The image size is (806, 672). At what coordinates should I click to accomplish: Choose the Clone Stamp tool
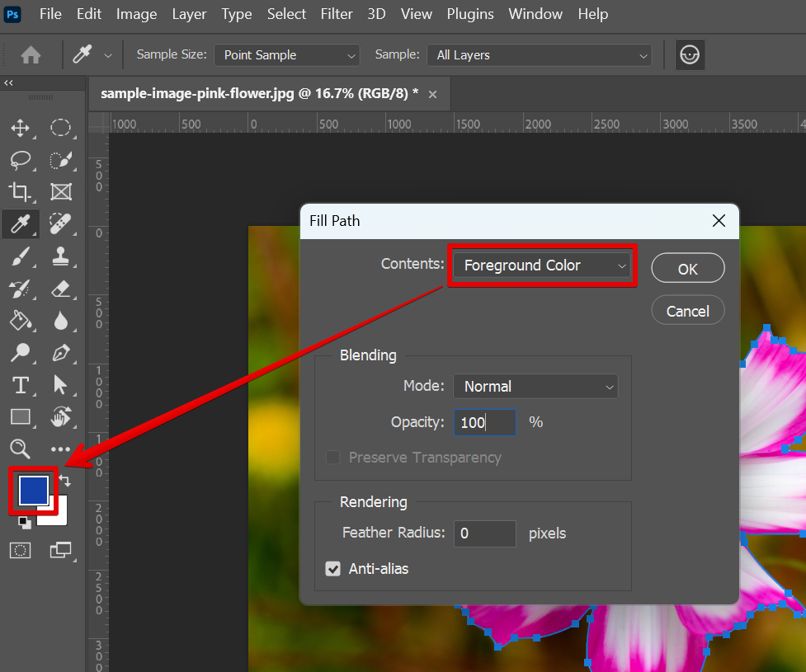60,257
